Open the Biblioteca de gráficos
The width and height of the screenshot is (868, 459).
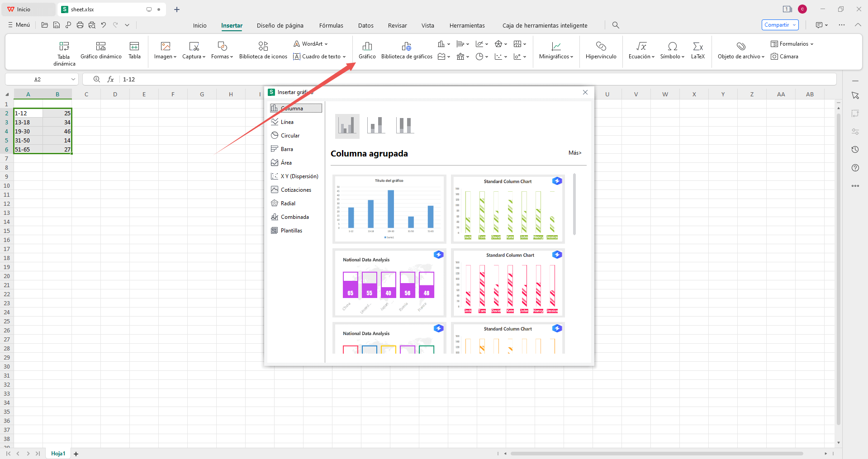(406, 50)
